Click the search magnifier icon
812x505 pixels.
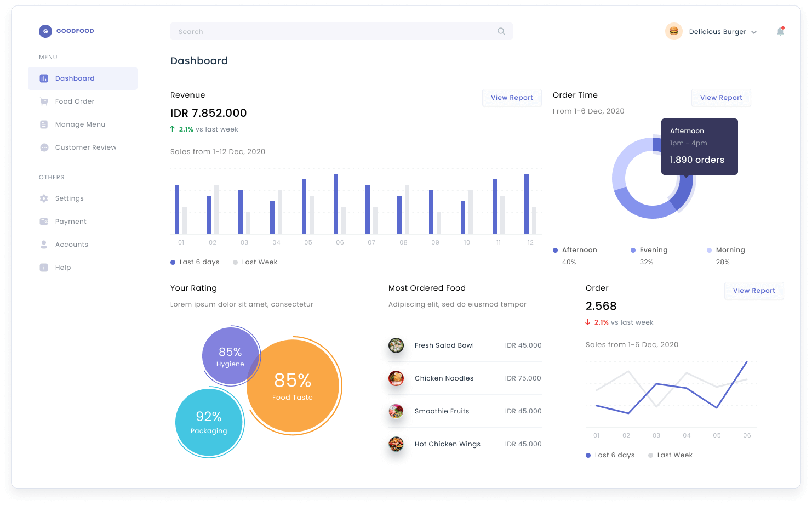pyautogui.click(x=501, y=32)
